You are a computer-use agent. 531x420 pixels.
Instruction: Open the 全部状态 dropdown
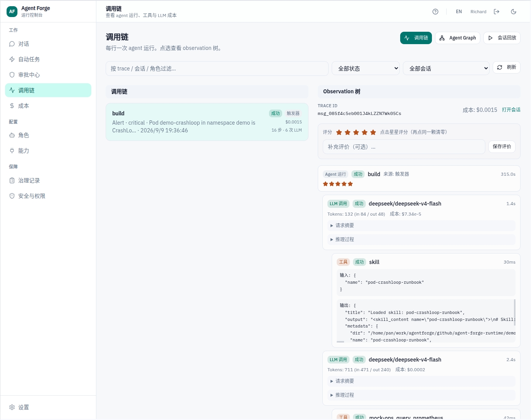click(366, 69)
